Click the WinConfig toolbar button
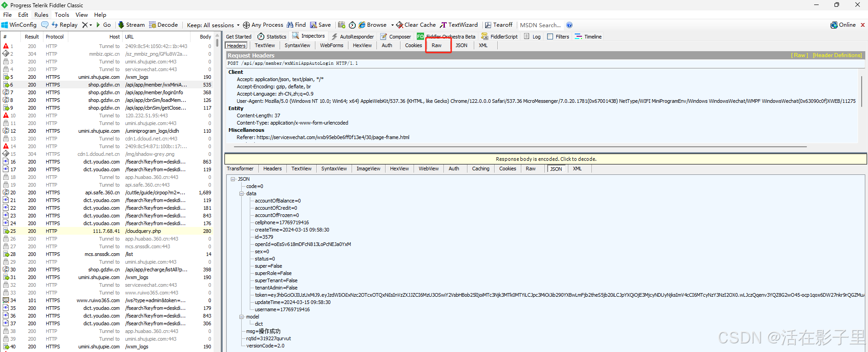868x352 pixels. [19, 25]
